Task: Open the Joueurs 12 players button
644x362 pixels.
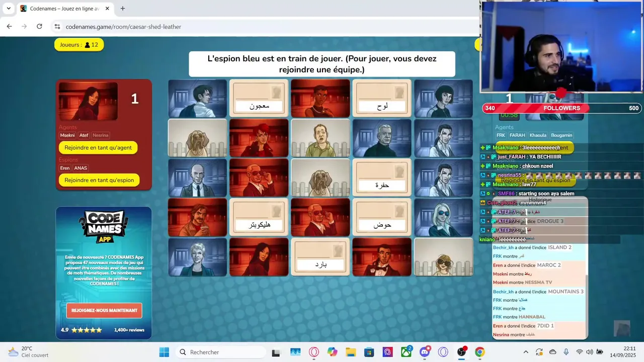Action: coord(79,45)
